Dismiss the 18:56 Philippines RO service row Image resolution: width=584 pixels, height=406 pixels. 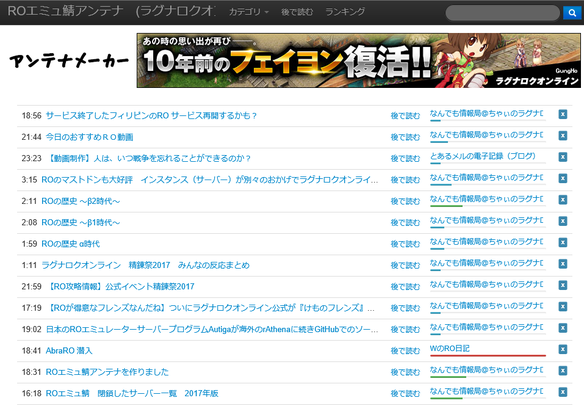click(563, 114)
